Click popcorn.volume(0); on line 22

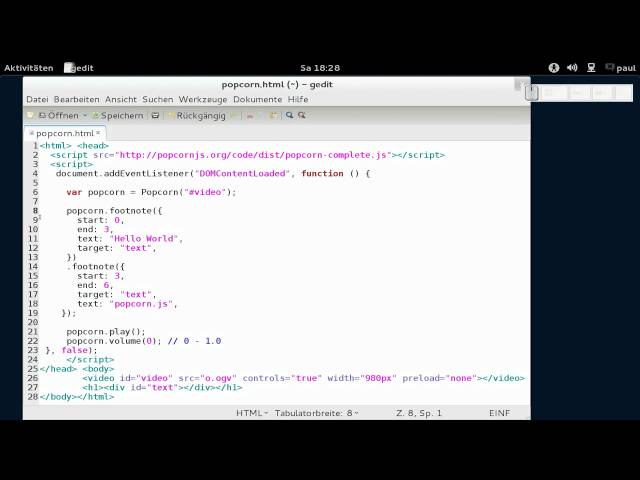point(114,341)
